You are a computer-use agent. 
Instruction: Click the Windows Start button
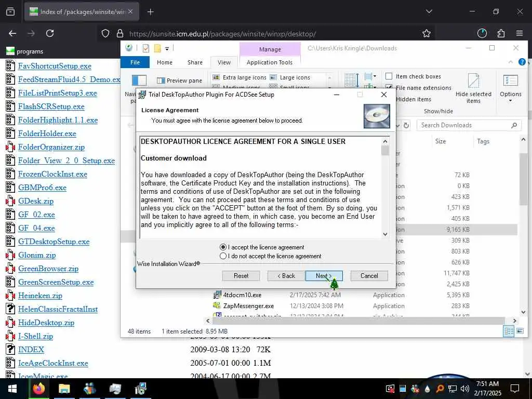[x=12, y=389]
